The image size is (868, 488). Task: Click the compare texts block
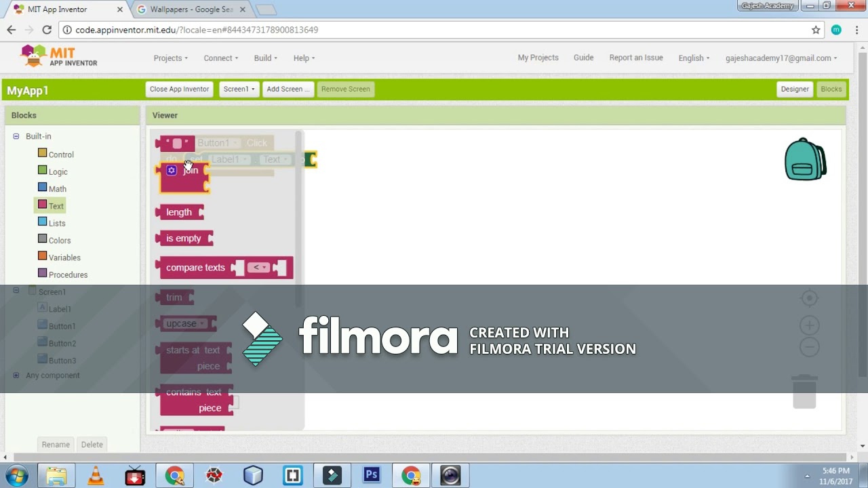point(224,268)
